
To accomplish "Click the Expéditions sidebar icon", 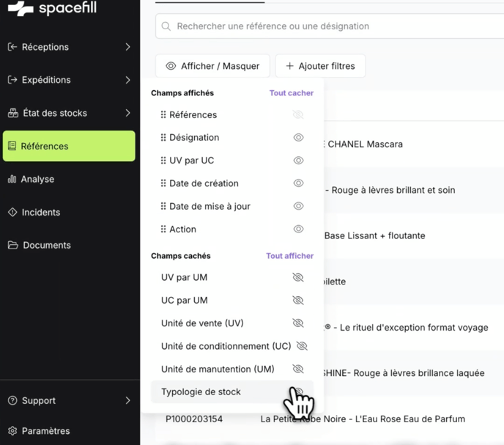I will (x=12, y=80).
